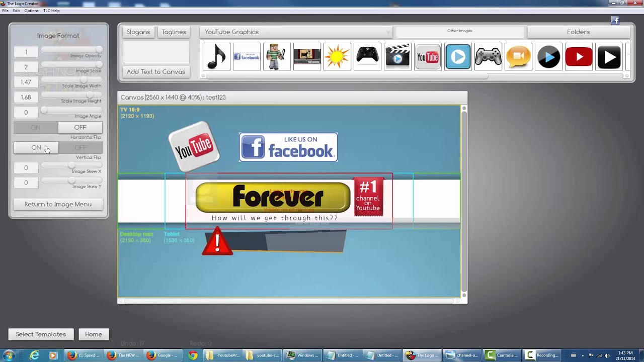Viewport: 644px width, 362px height.
Task: Choose the clapperboard film graphic
Action: click(397, 56)
